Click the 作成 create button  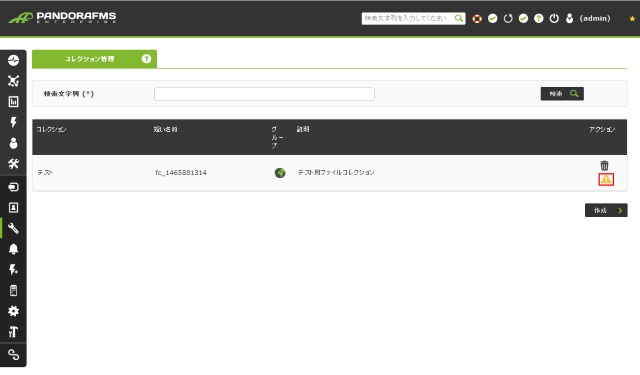click(606, 210)
